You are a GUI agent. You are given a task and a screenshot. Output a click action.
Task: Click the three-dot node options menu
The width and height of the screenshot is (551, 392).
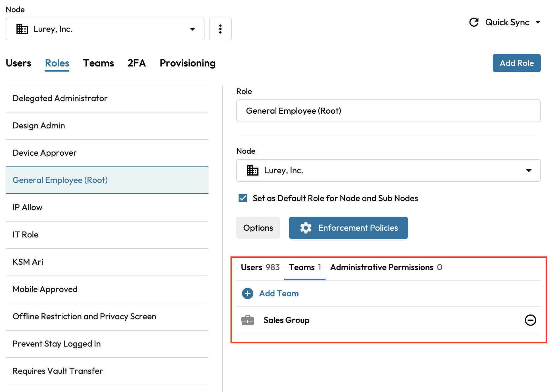click(x=220, y=29)
